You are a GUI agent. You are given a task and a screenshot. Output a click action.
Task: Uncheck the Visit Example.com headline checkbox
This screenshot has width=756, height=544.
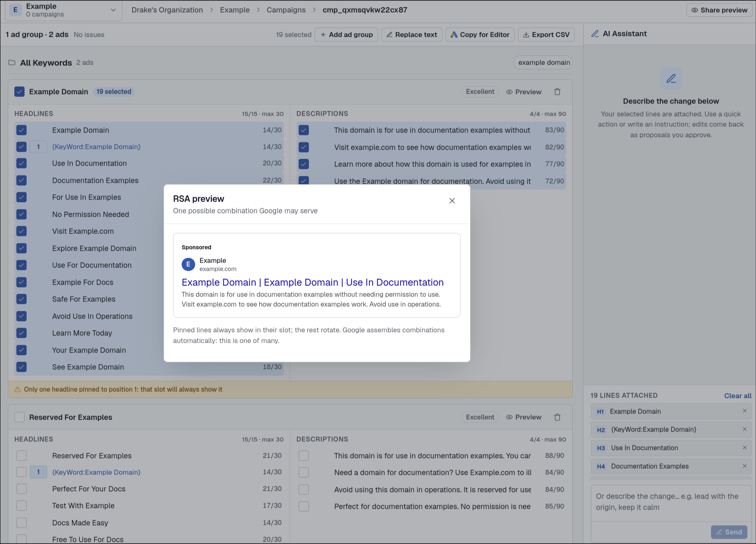(x=21, y=232)
